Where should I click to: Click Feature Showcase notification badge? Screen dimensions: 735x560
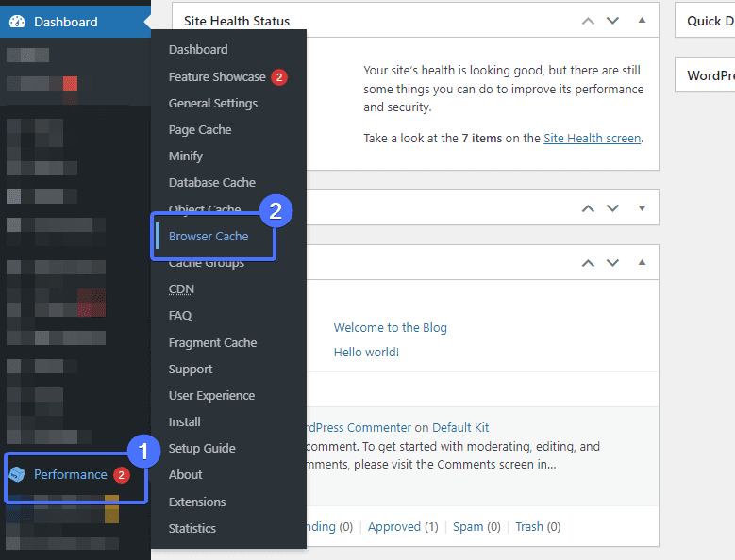click(x=279, y=76)
